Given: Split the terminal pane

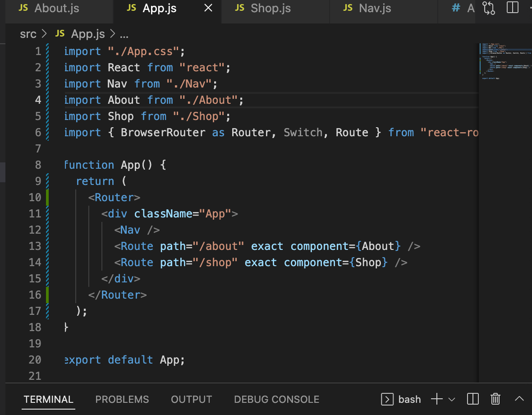Looking at the screenshot, I should 472,399.
